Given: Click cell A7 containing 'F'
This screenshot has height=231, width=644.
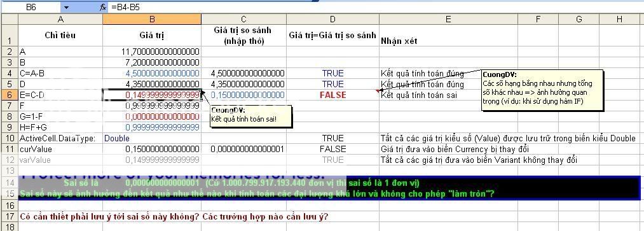Looking at the screenshot, I should click(60, 106).
